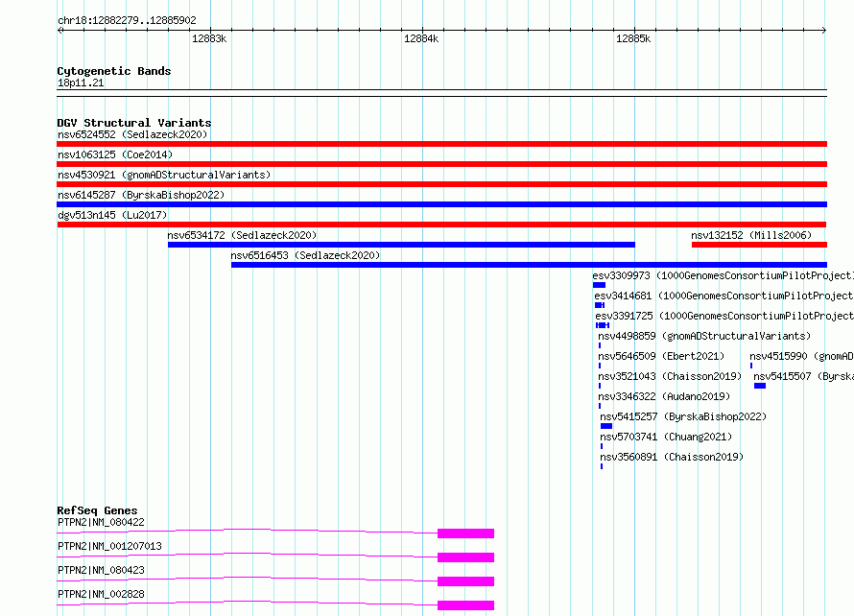Click the magenta exon of PTPN2|NM_080422
Viewport: 854px width, 616px height.
(x=465, y=533)
